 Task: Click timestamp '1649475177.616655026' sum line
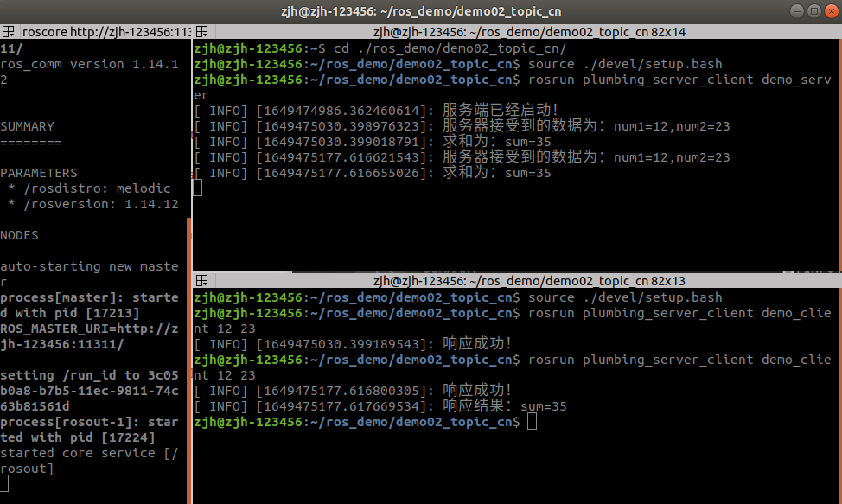pos(341,174)
